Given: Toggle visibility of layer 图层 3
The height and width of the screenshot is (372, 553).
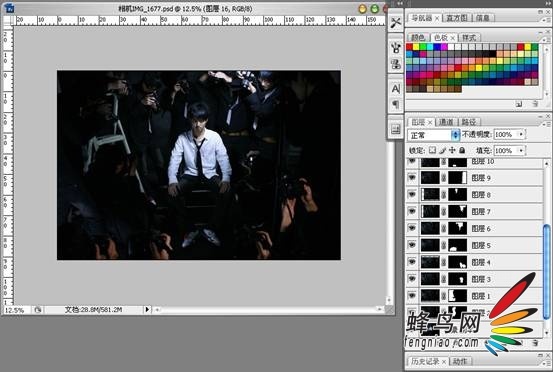Looking at the screenshot, I should (412, 279).
